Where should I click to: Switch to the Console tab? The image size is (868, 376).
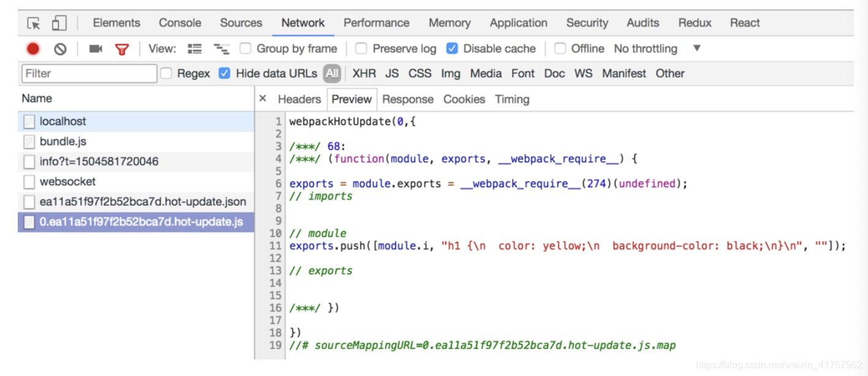point(180,23)
